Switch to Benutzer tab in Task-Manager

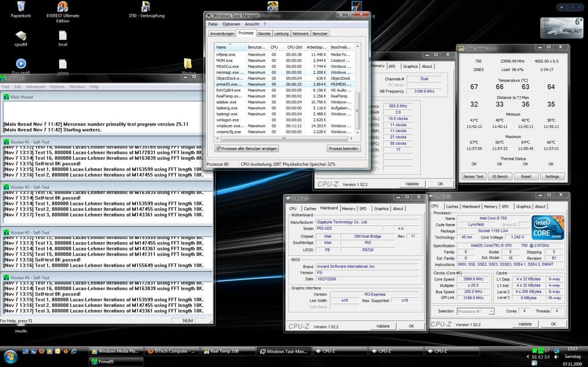(x=320, y=34)
